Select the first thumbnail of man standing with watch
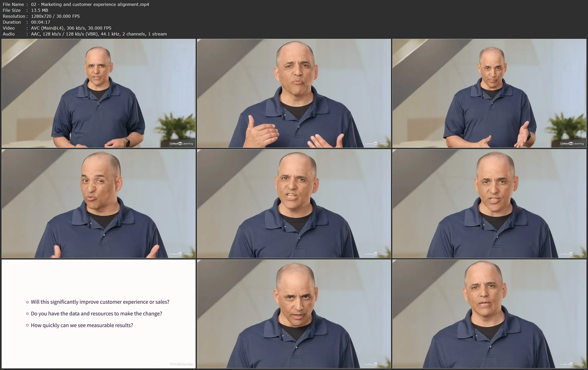The image size is (588, 370). tap(98, 93)
